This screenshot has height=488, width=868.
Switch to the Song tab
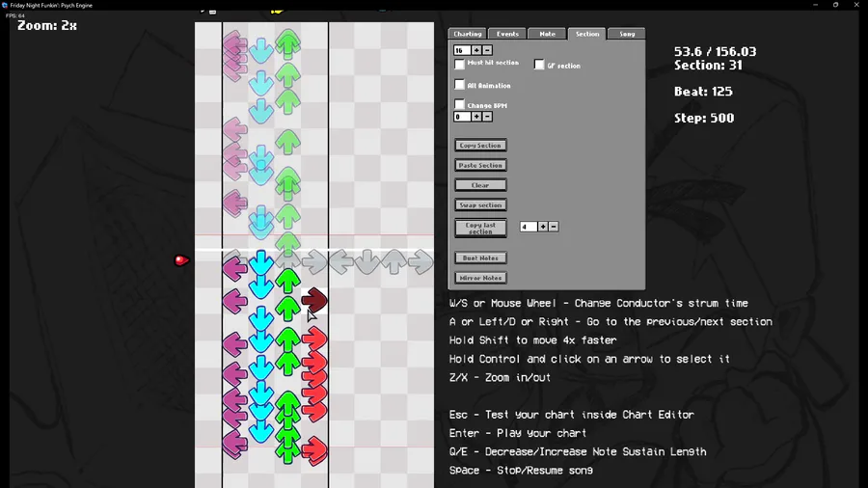(627, 34)
